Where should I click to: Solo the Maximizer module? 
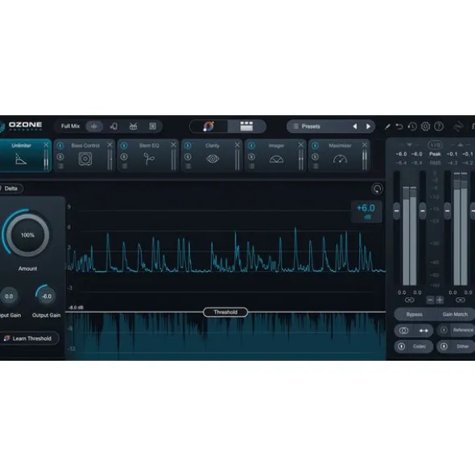[x=315, y=157]
